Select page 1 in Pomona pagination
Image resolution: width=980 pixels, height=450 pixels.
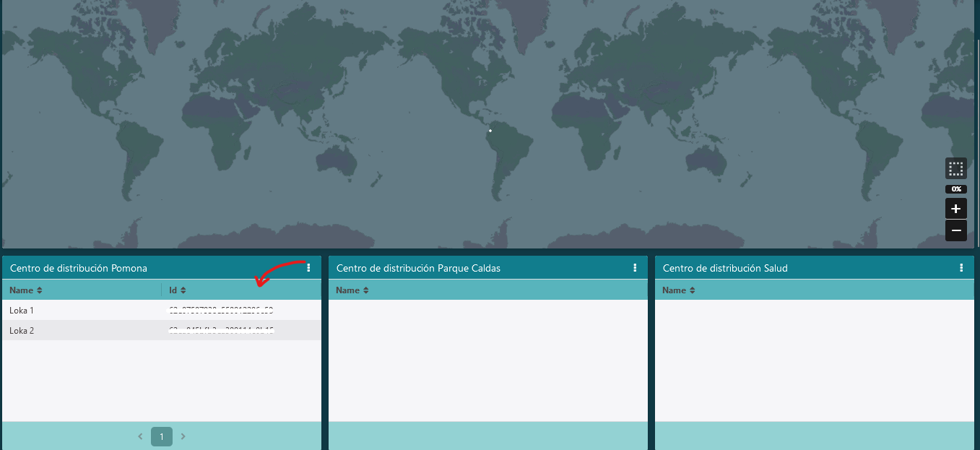(162, 436)
